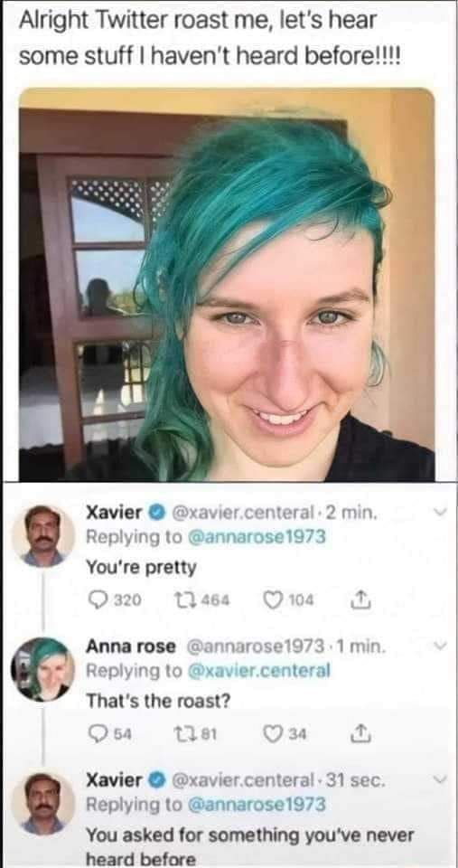The image size is (458, 868).
Task: Click verified badge on Xavier's 31 sec. reply
Action: (155, 780)
